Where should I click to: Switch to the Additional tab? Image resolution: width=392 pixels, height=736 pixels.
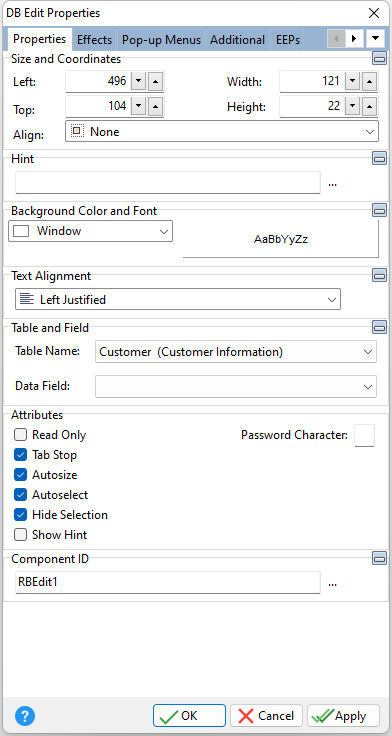pos(238,40)
